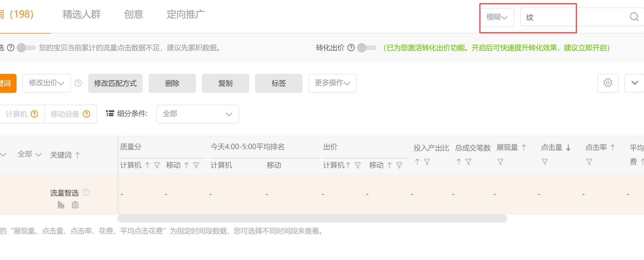Click help icon next to 移动设备 tab
The image size is (644, 260).
point(86,114)
